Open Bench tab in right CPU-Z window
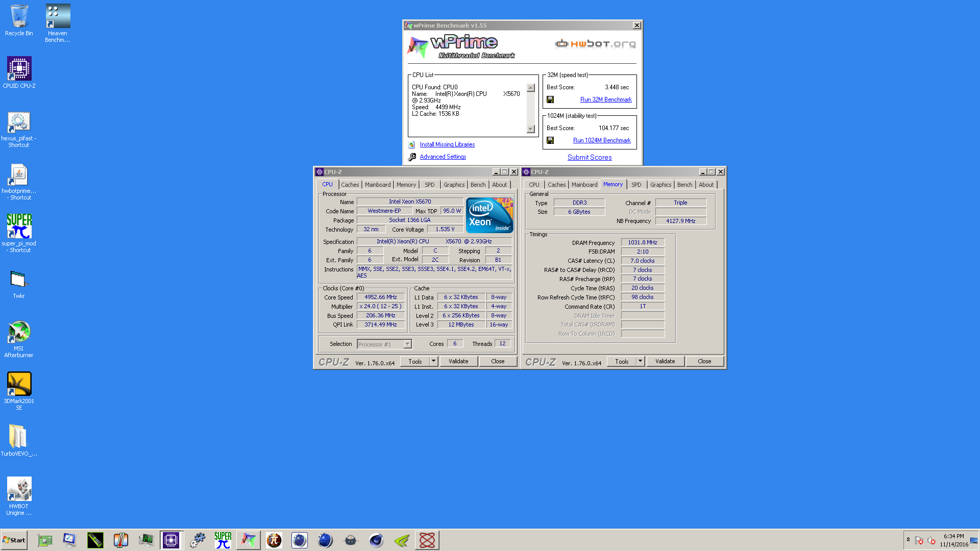Viewport: 980px width, 551px height. tap(685, 185)
